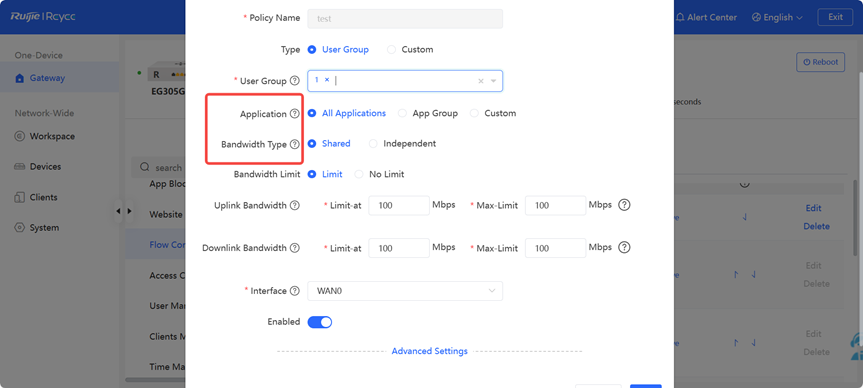This screenshot has width=863, height=388.
Task: Click help icon next to Uplink Bandwidth
Action: click(294, 205)
